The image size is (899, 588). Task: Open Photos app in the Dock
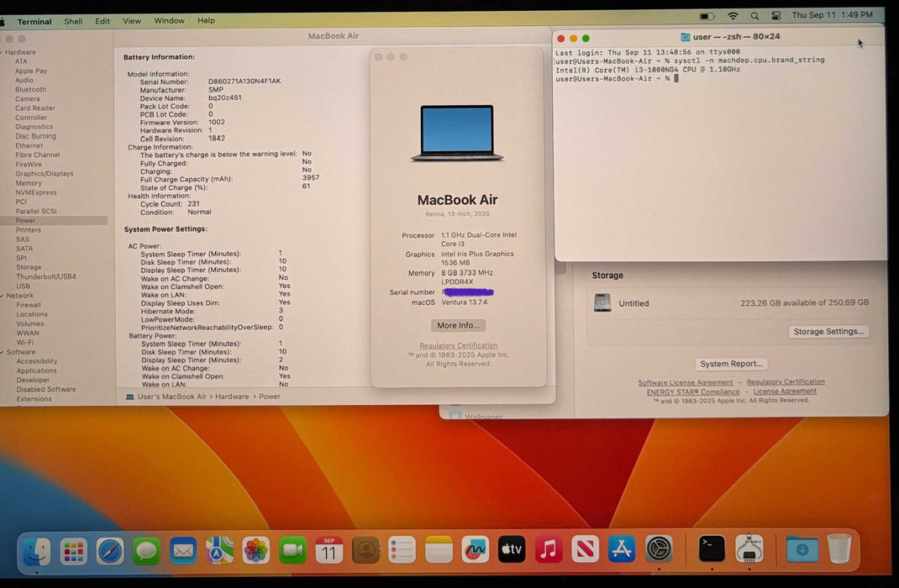tap(256, 551)
